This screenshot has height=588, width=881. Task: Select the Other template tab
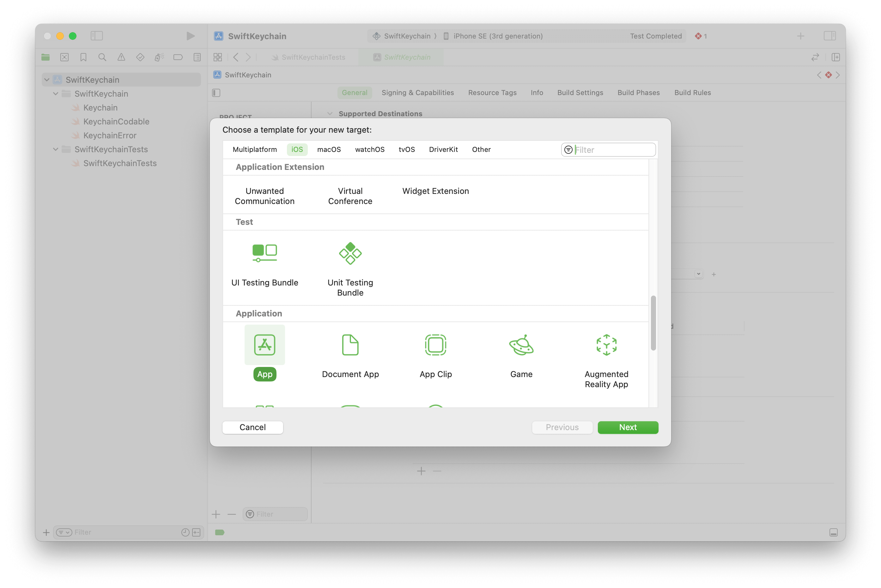pos(481,149)
